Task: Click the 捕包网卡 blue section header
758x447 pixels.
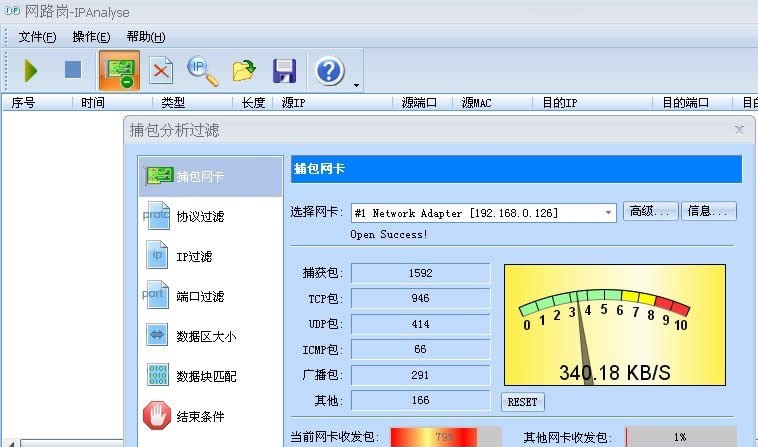Action: click(x=516, y=169)
